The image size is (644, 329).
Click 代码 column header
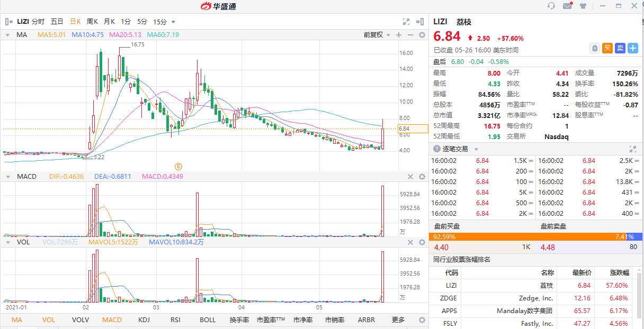(451, 273)
